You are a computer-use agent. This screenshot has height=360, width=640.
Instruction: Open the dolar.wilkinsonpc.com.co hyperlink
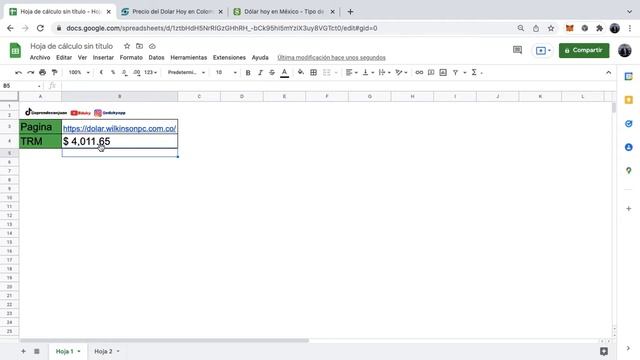pos(120,128)
